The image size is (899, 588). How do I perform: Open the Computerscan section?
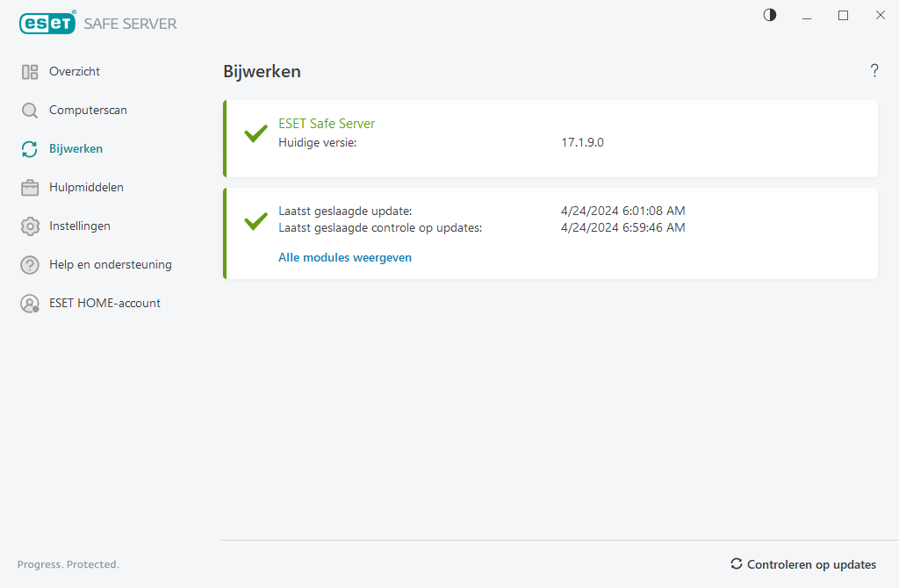[x=88, y=110]
